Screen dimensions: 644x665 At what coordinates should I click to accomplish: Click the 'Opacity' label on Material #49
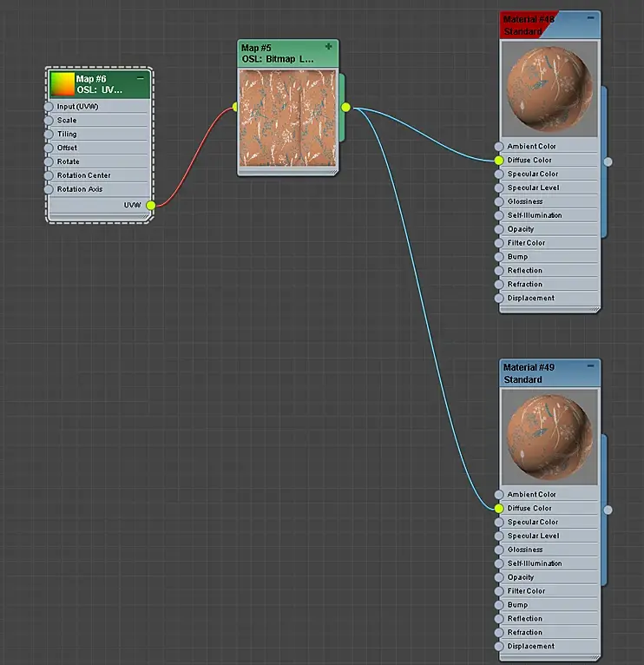pos(520,577)
